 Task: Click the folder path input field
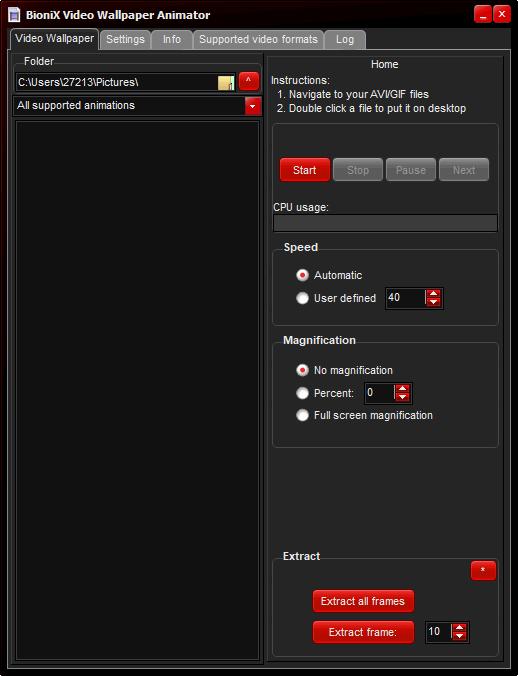(116, 82)
